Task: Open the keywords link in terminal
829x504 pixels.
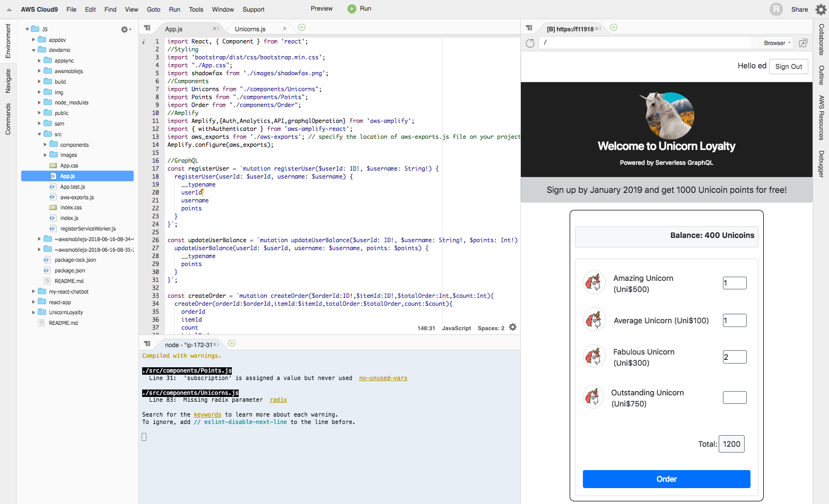Action: tap(207, 415)
